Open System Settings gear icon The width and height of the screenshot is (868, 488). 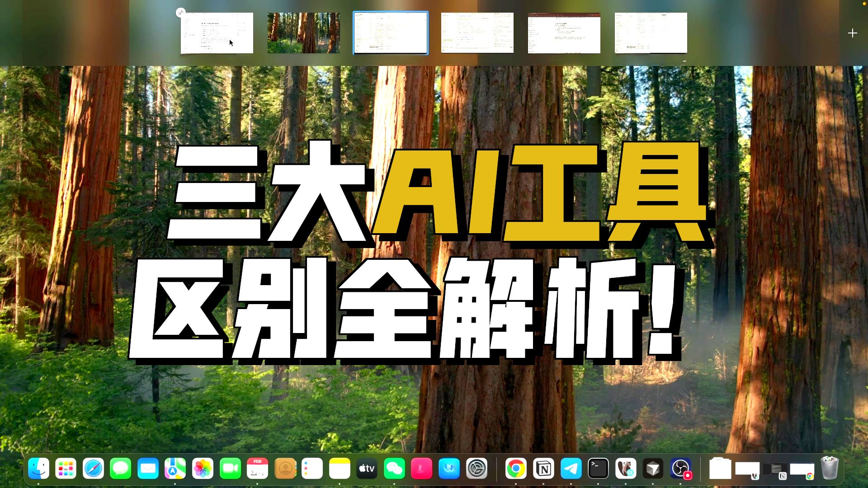click(x=476, y=469)
